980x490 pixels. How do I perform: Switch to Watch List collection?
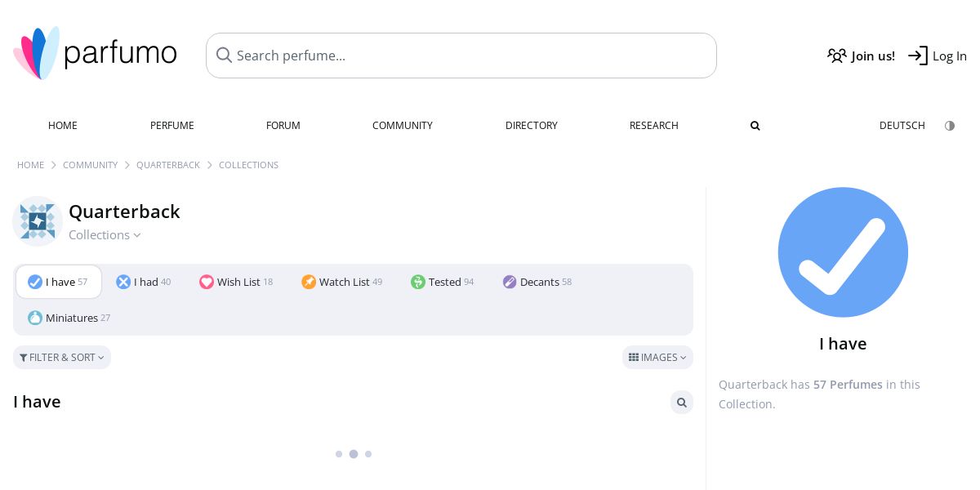(x=341, y=282)
